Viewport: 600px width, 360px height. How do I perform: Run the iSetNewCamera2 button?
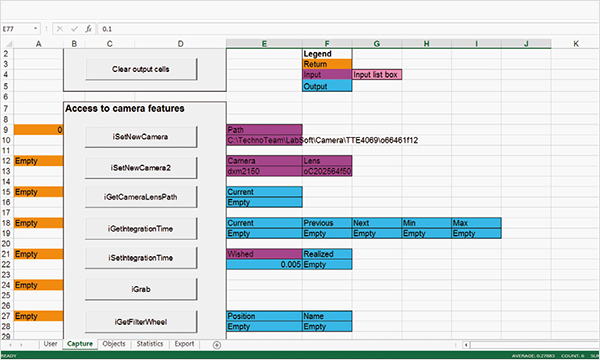140,168
